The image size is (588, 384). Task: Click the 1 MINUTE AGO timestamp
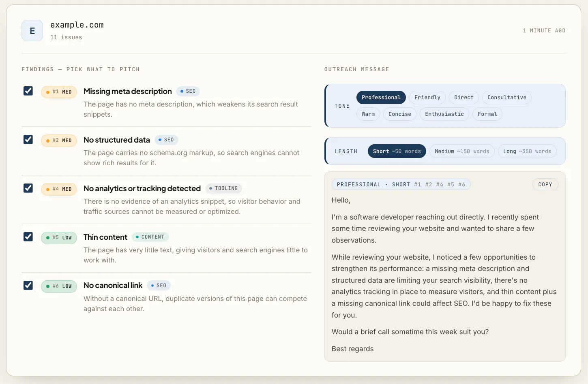[544, 31]
